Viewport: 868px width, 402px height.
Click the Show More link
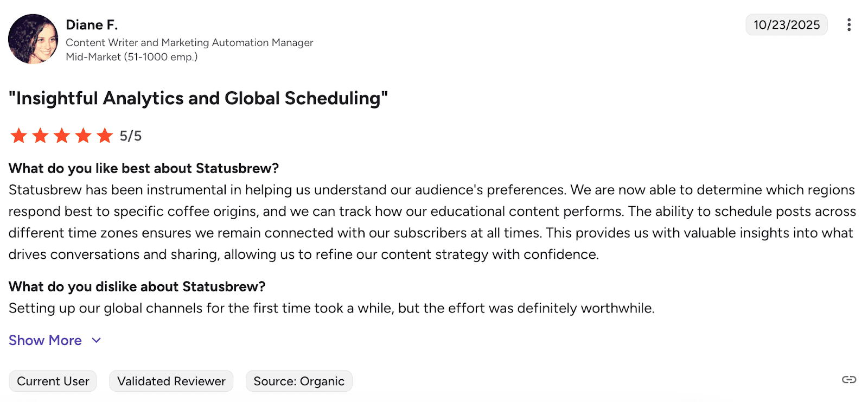pos(45,341)
